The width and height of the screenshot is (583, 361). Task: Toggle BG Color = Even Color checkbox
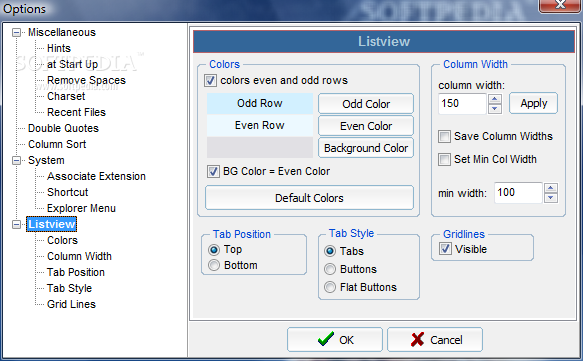click(x=213, y=171)
